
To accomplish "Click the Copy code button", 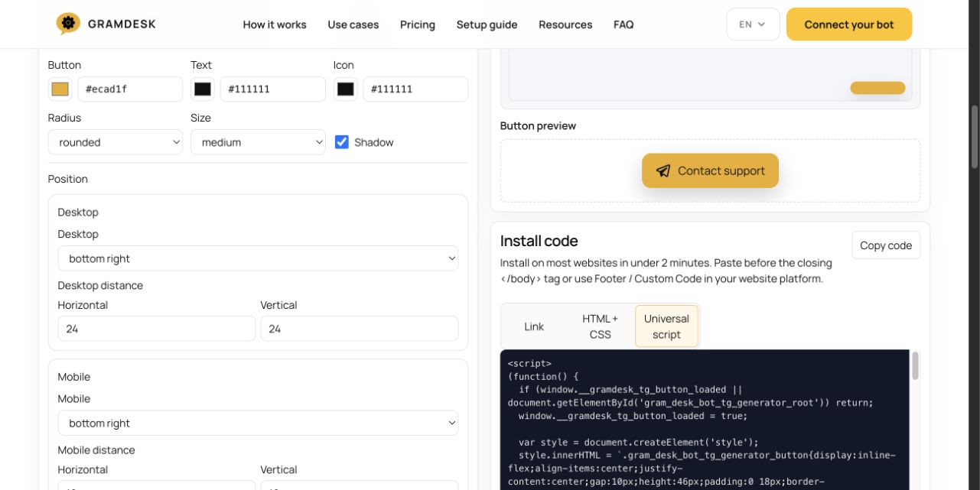I will (x=886, y=245).
